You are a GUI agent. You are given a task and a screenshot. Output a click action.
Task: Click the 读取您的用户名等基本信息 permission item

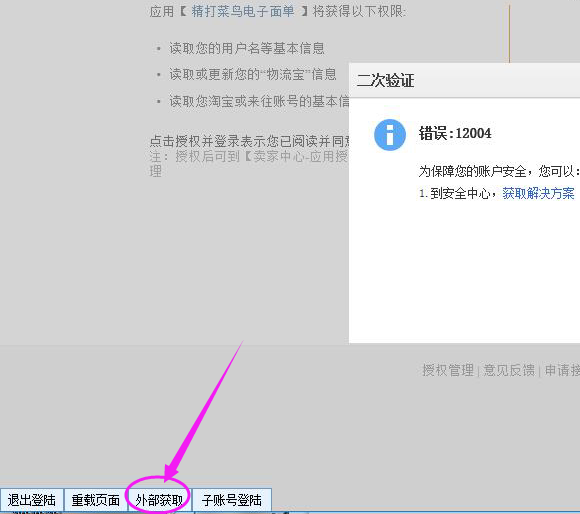pos(247,48)
